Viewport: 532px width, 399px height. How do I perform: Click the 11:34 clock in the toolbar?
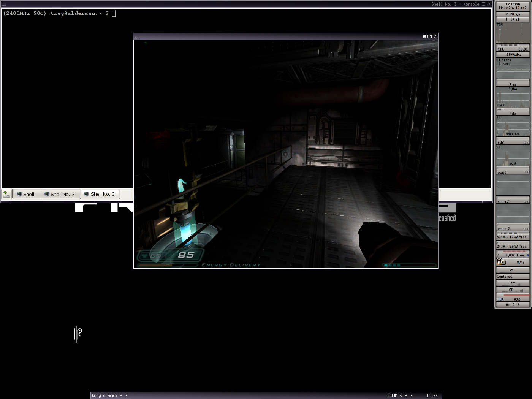[432, 396]
